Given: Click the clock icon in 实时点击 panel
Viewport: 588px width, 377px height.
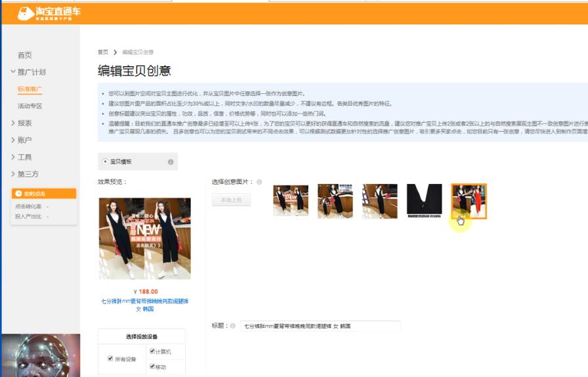Looking at the screenshot, I should click(x=19, y=194).
